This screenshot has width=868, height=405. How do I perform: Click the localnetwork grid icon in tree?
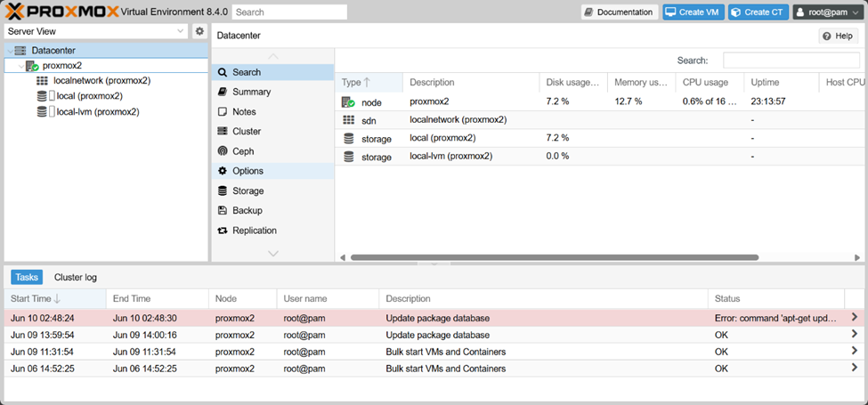click(42, 81)
